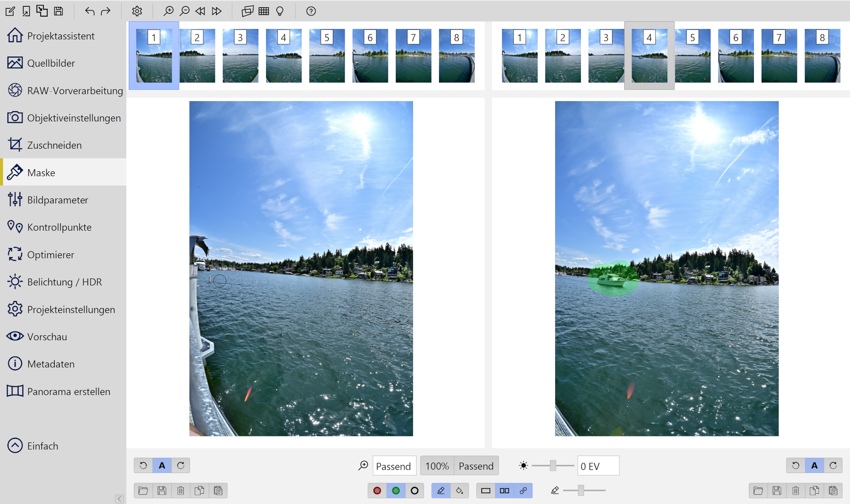Screen dimensions: 850x504
Task: Select the paint bucket fill tool
Action: [459, 491]
